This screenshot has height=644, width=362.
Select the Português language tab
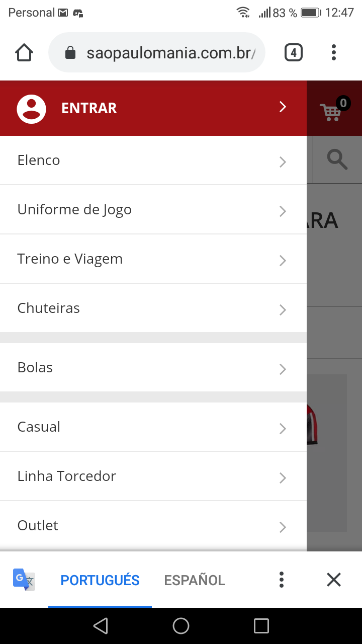pos(100,580)
